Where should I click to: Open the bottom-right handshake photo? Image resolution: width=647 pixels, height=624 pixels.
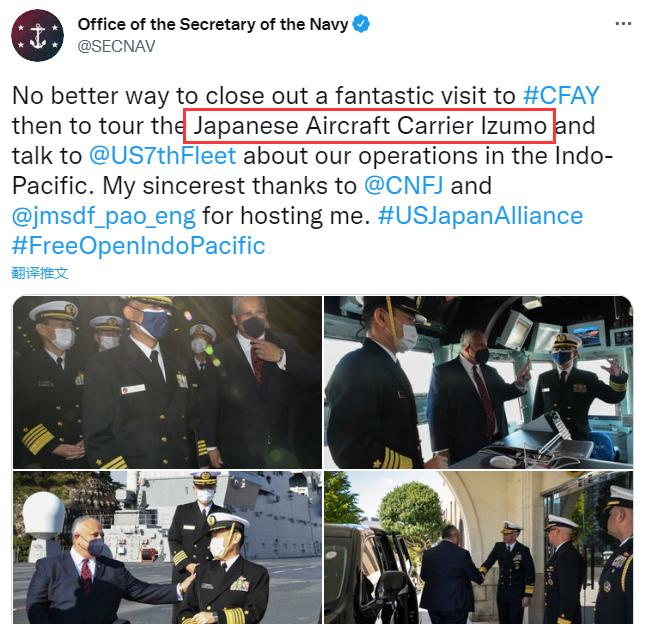(x=478, y=547)
